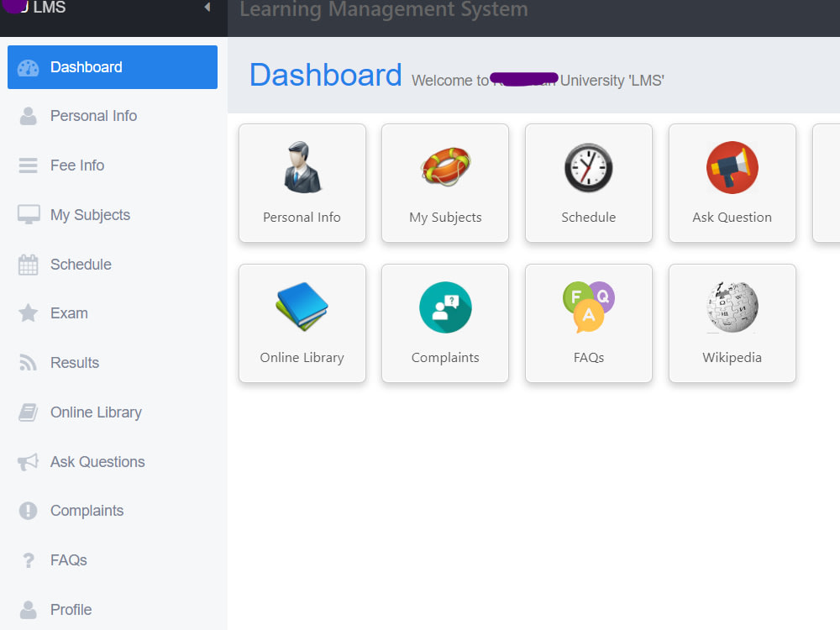Click the Ask Questions megaphone icon in sidebar
The image size is (840, 630).
pyautogui.click(x=28, y=462)
